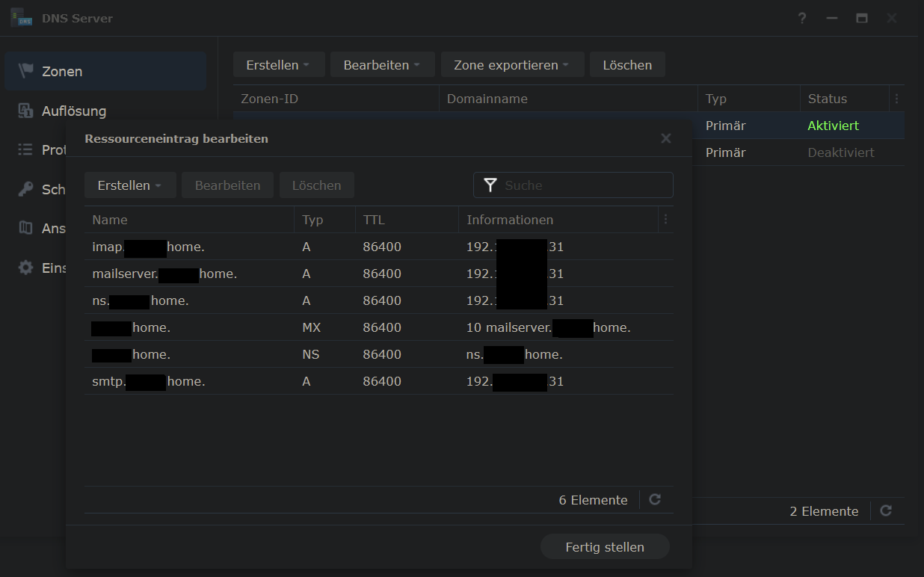Select the imap A record row
924x577 pixels.
[x=379, y=247]
